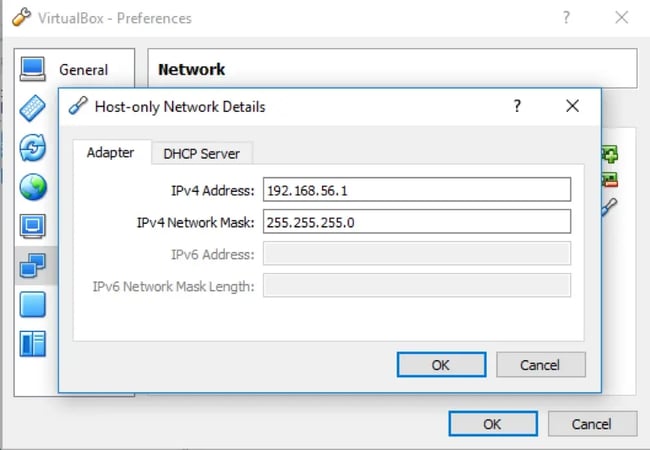Click the IPv4 Network Mask field

(x=416, y=222)
